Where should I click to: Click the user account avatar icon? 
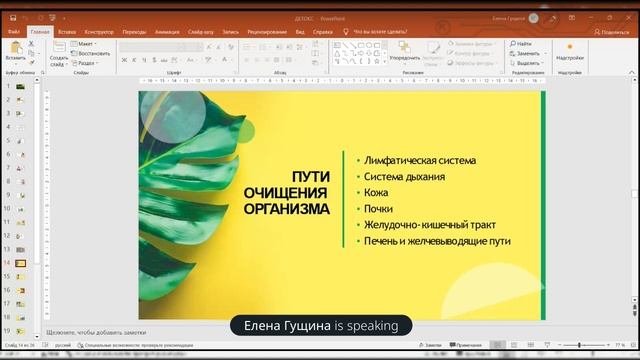pyautogui.click(x=533, y=18)
